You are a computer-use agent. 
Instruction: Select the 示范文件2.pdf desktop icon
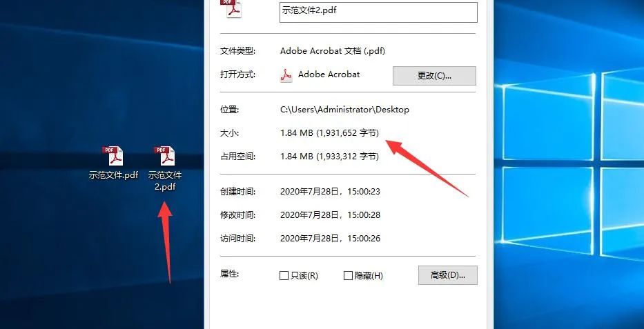(x=165, y=168)
